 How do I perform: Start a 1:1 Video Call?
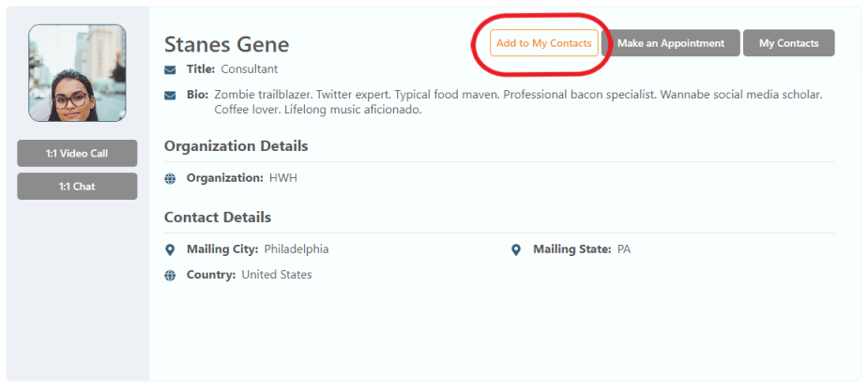77,153
